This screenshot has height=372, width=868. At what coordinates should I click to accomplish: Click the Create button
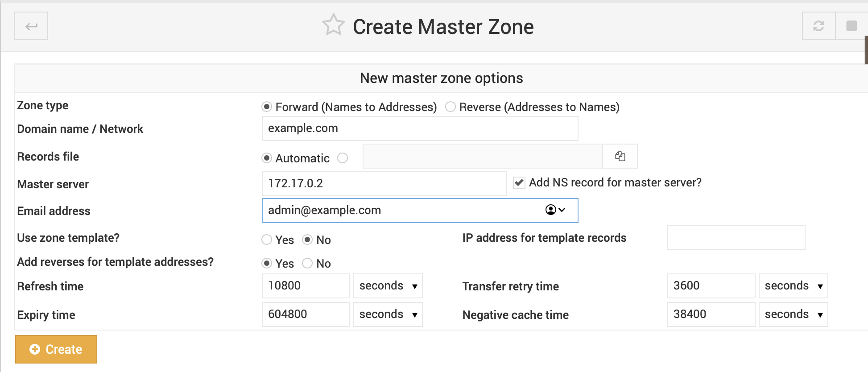coord(56,349)
